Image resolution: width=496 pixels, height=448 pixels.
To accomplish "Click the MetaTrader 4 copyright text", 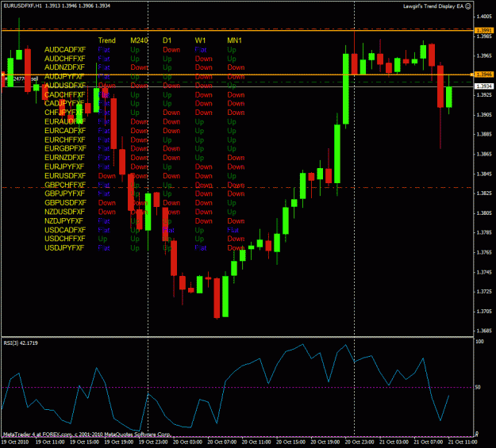I will 87,435.
